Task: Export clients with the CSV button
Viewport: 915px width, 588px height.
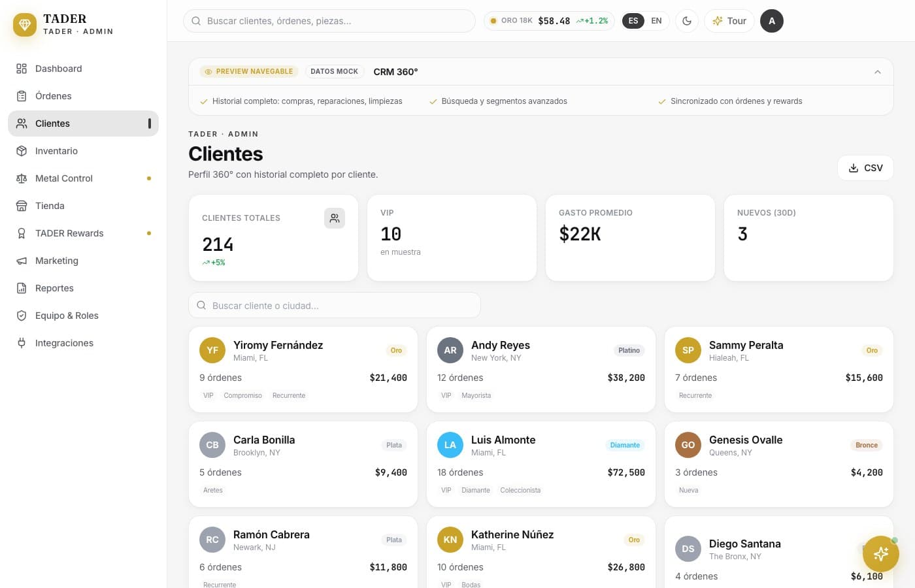Action: coord(865,168)
